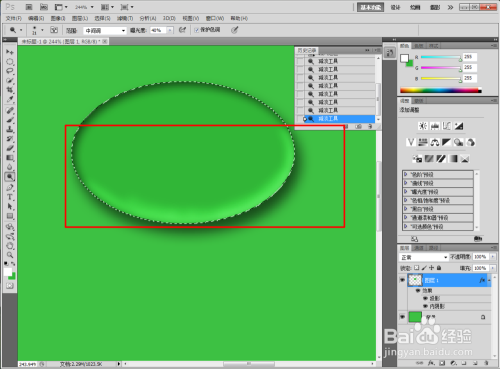Toggle visibility of 投影 effect
Image resolution: width=500 pixels, height=369 pixels.
tap(425, 298)
